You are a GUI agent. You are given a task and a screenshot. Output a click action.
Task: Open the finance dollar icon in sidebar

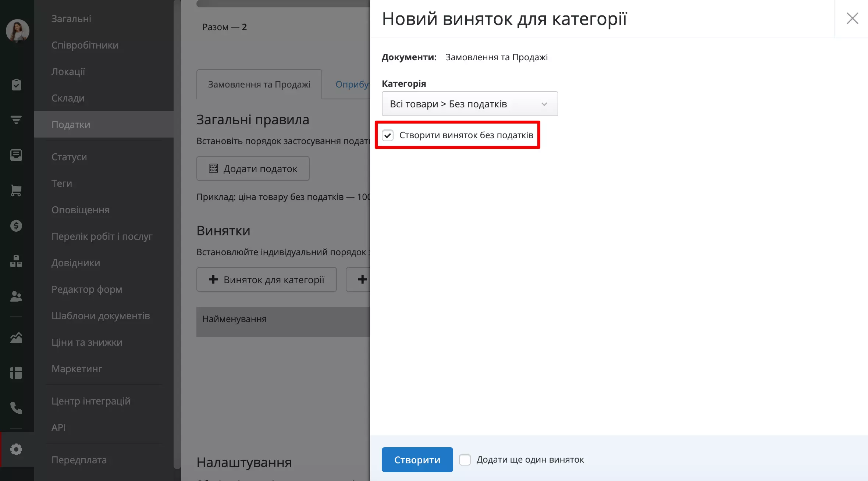click(16, 226)
